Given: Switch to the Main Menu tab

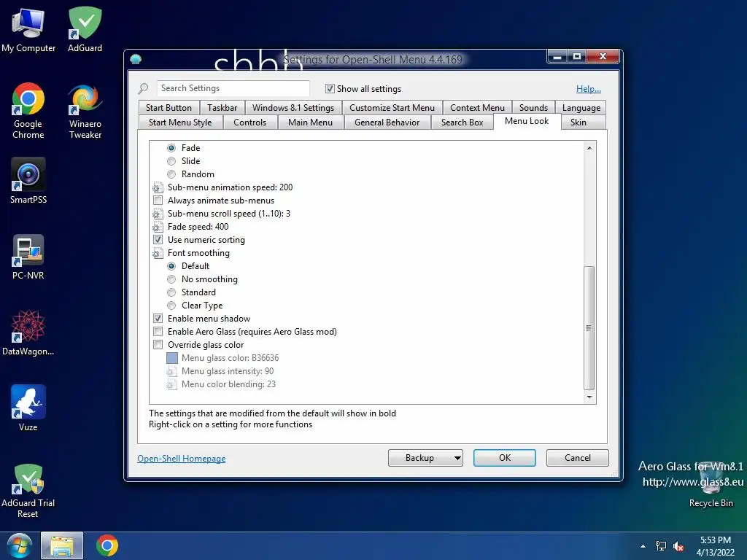Looking at the screenshot, I should (310, 122).
